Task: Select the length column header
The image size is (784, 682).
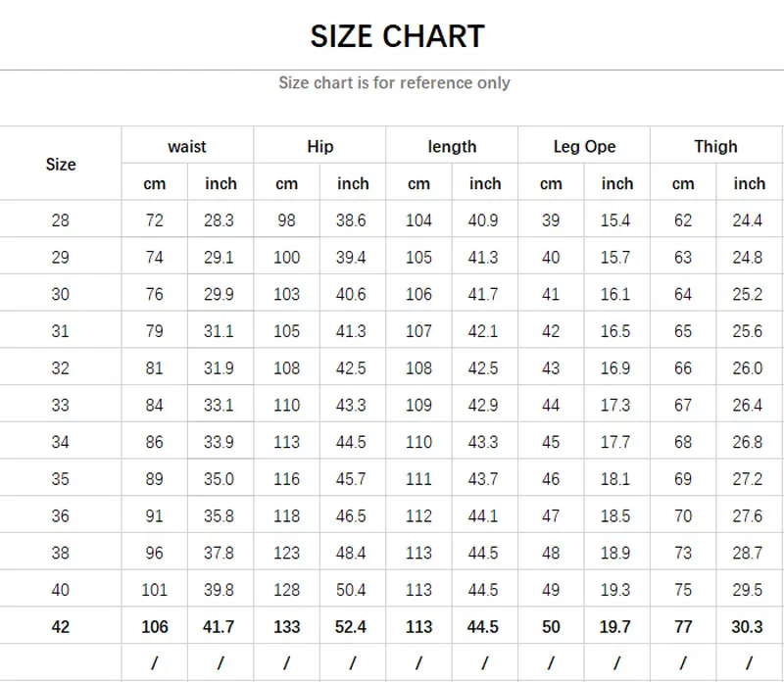Action: tap(452, 146)
